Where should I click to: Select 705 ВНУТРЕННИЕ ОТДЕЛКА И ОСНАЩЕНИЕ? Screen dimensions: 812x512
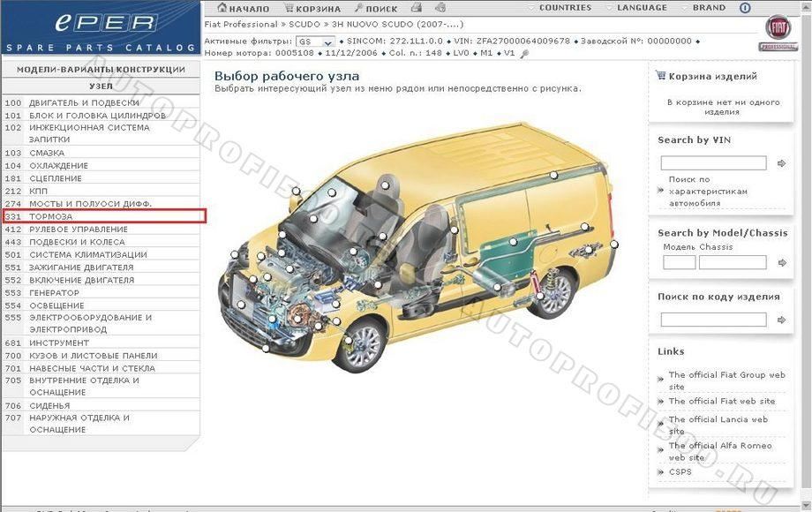click(101, 386)
